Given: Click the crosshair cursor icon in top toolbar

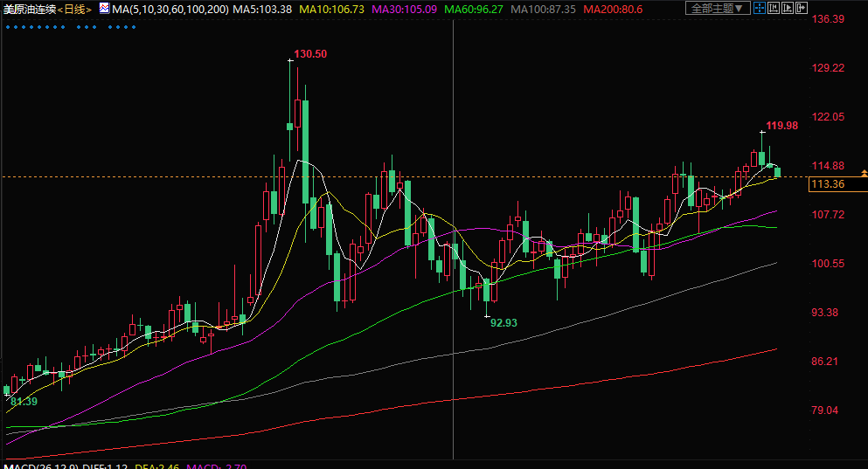Looking at the screenshot, I should [x=760, y=9].
